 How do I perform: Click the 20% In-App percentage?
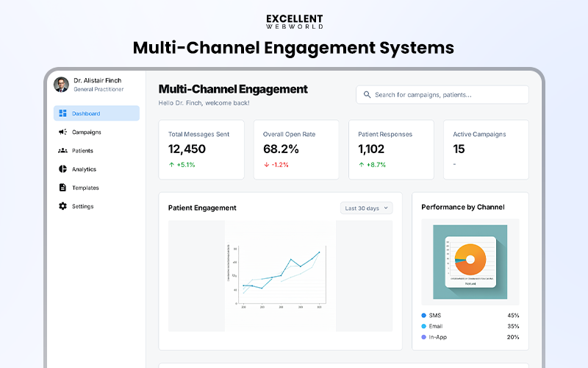click(513, 337)
